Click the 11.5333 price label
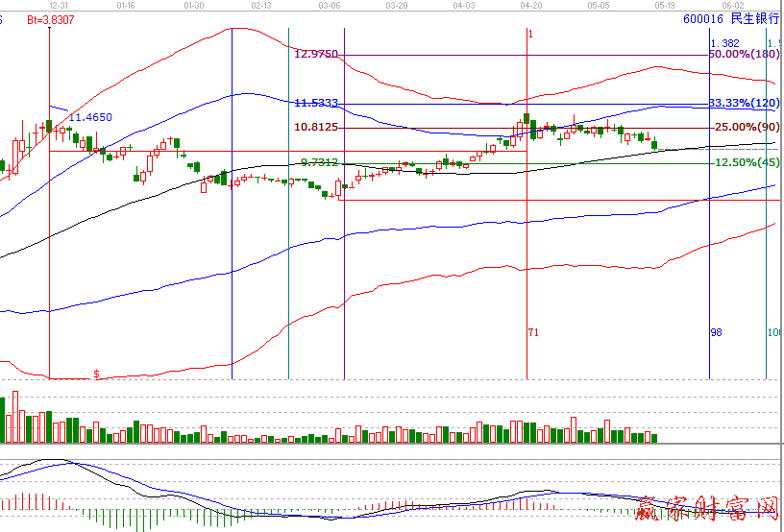784x532 pixels. click(x=316, y=103)
